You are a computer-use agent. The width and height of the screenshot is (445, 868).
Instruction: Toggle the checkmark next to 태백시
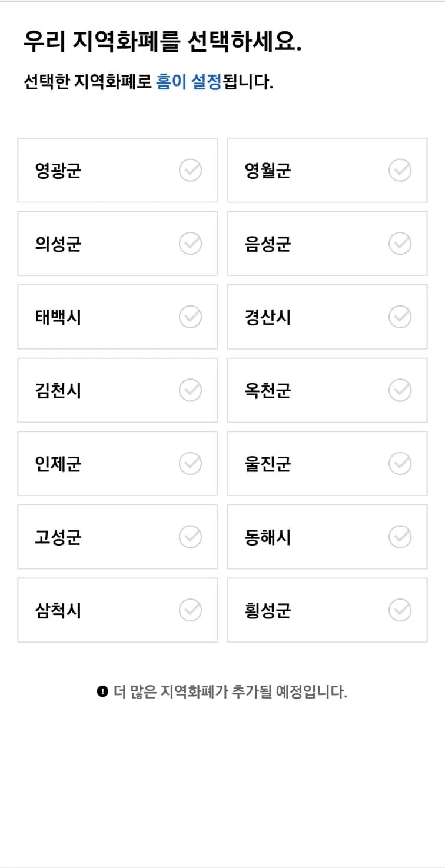pyautogui.click(x=190, y=317)
